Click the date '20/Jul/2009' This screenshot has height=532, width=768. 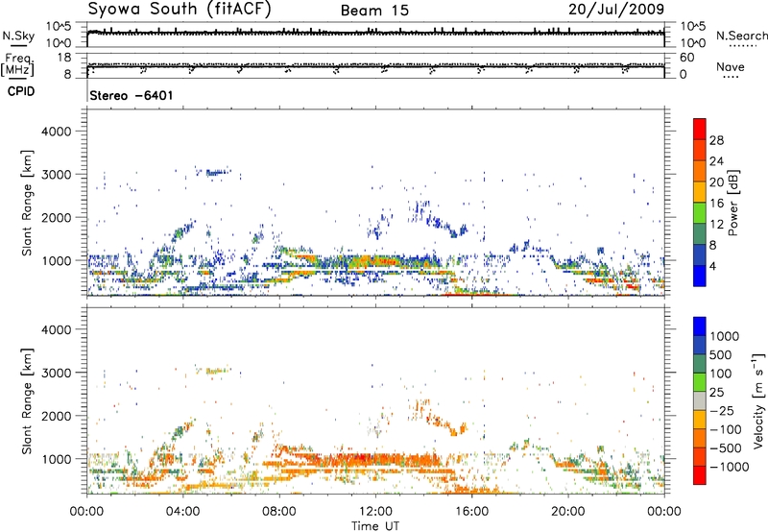coord(616,10)
